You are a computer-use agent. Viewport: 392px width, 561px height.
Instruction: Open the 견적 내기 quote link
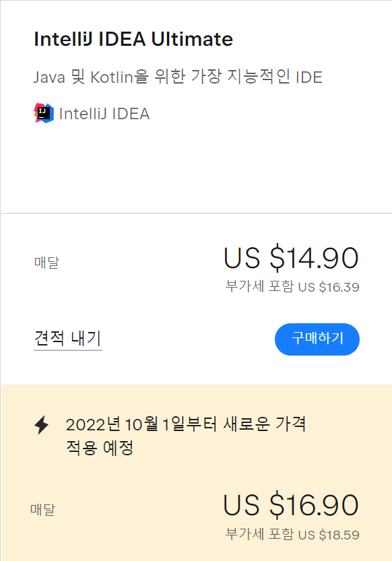point(68,339)
